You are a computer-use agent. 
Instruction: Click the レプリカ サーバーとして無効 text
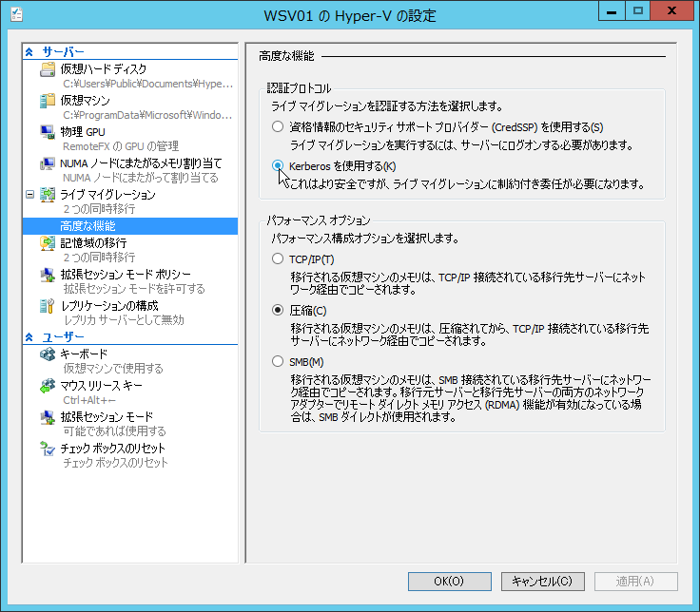tap(124, 320)
